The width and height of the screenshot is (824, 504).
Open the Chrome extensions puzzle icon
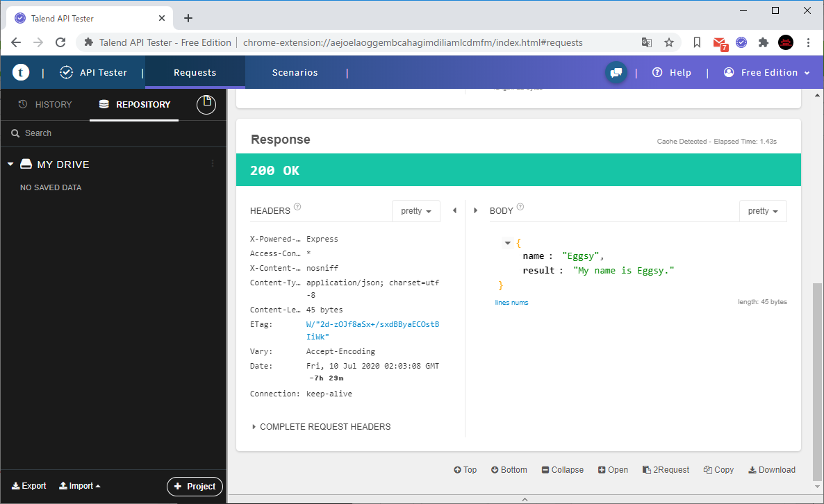point(764,42)
